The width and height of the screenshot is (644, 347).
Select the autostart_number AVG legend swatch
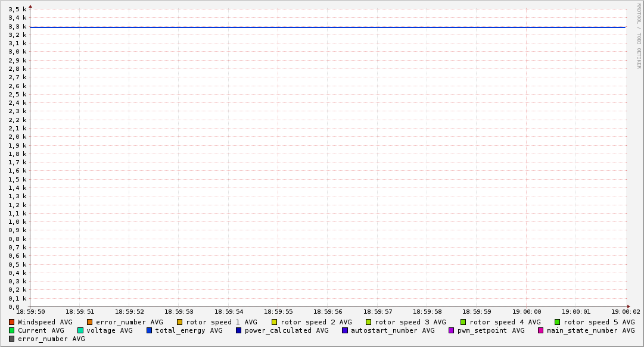pyautogui.click(x=345, y=330)
